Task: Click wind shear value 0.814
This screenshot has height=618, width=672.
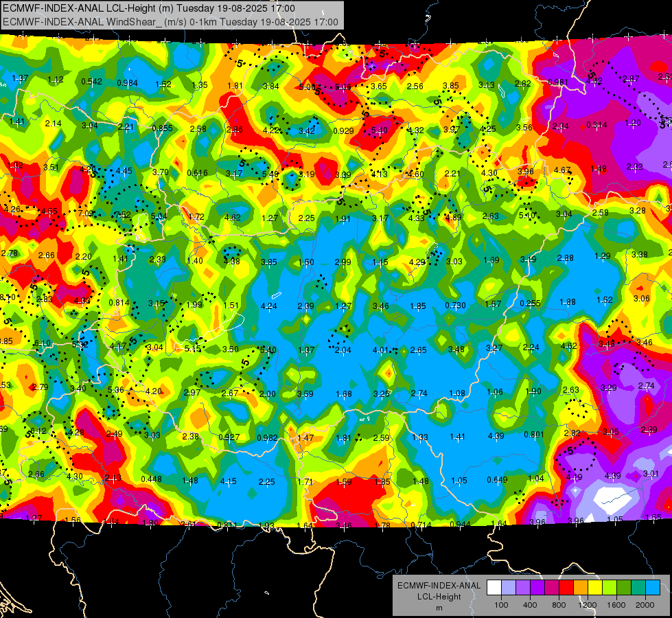Action: point(119,302)
